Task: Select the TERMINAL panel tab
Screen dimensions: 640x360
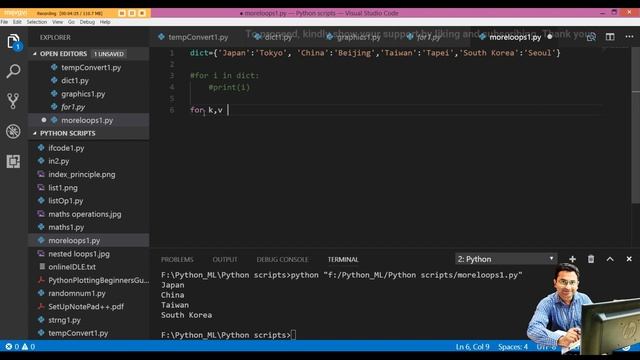Action: [x=343, y=260]
